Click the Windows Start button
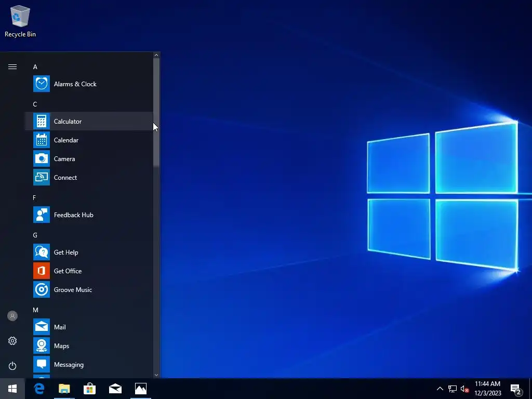Image resolution: width=532 pixels, height=399 pixels. click(12, 389)
